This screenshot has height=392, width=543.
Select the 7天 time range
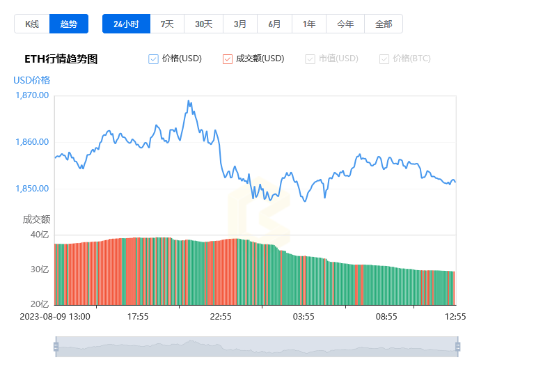coord(167,24)
